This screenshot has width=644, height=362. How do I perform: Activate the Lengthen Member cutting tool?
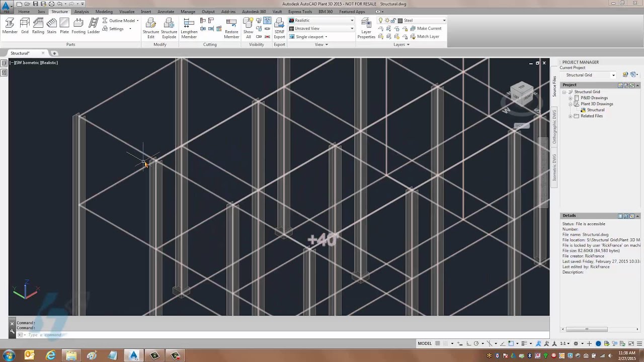coord(189,28)
